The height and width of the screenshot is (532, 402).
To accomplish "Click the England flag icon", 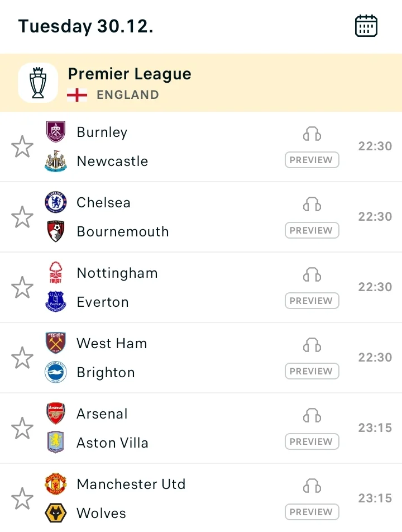I will tap(77, 95).
